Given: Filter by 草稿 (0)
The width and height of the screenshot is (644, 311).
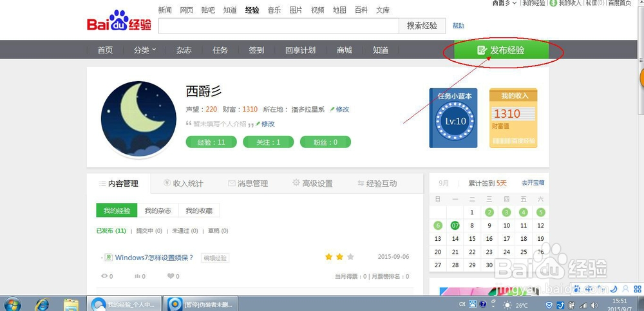Looking at the screenshot, I should coord(218,231).
